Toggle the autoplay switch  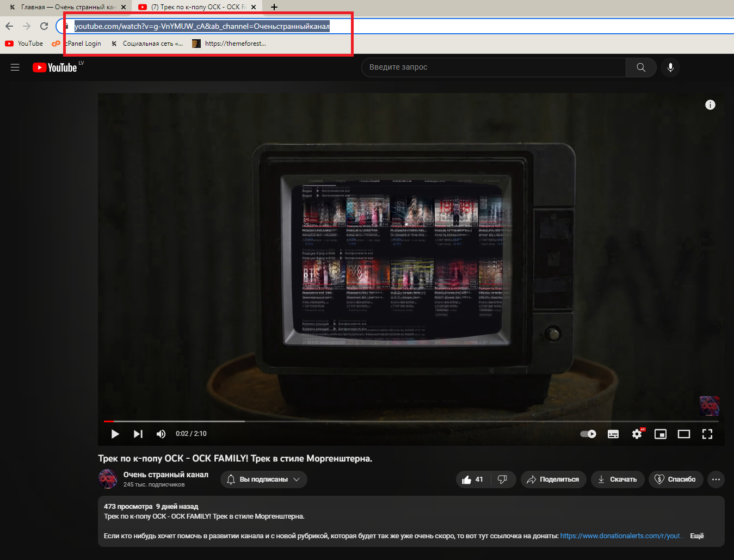click(x=588, y=434)
